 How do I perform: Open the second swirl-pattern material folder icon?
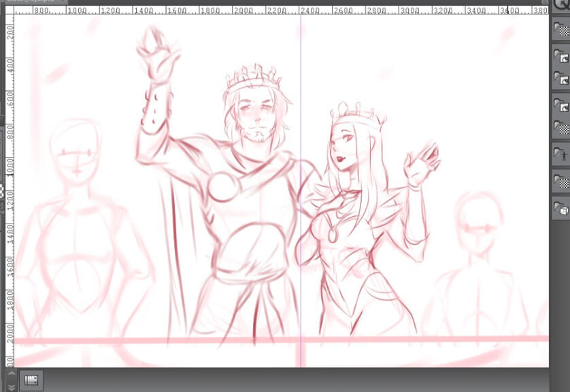coord(561,79)
